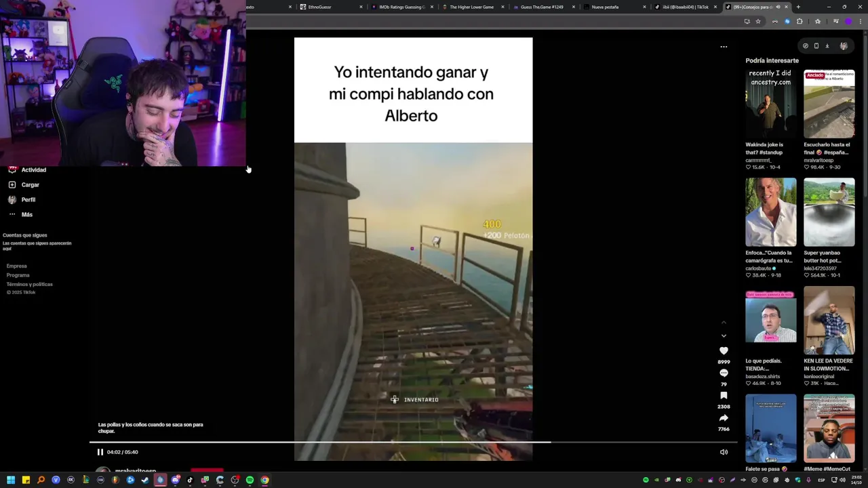Click the ESP language indicator
868x488 pixels.
(821, 480)
